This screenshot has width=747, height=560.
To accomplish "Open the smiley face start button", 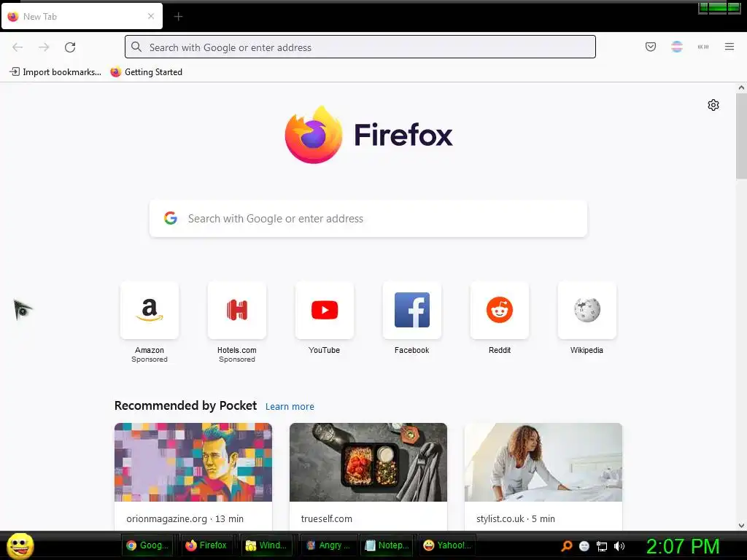I will click(20, 545).
